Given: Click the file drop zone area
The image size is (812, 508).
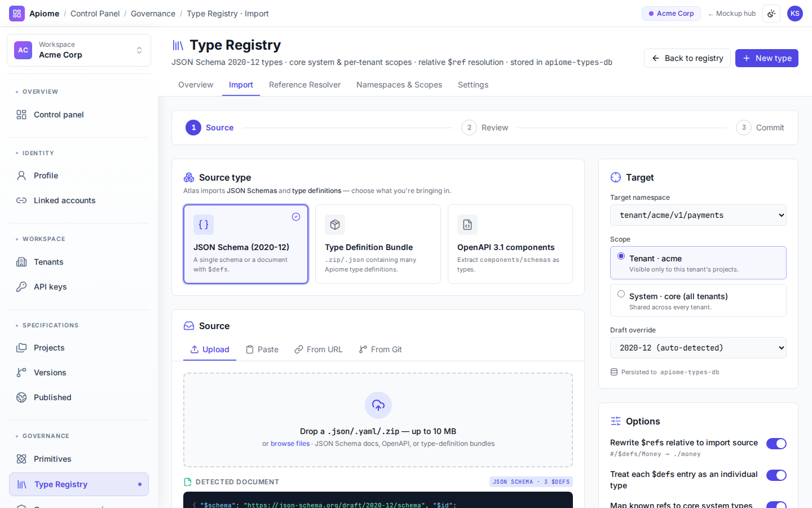Looking at the screenshot, I should point(378,420).
